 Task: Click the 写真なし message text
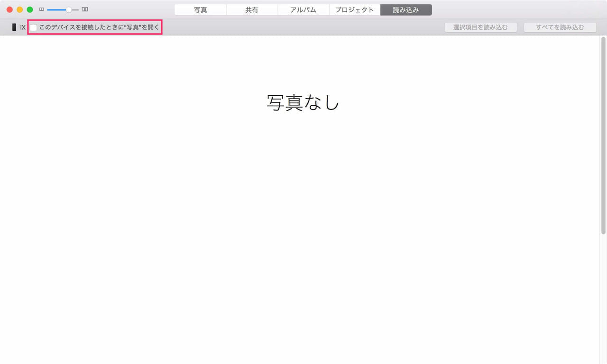click(303, 102)
